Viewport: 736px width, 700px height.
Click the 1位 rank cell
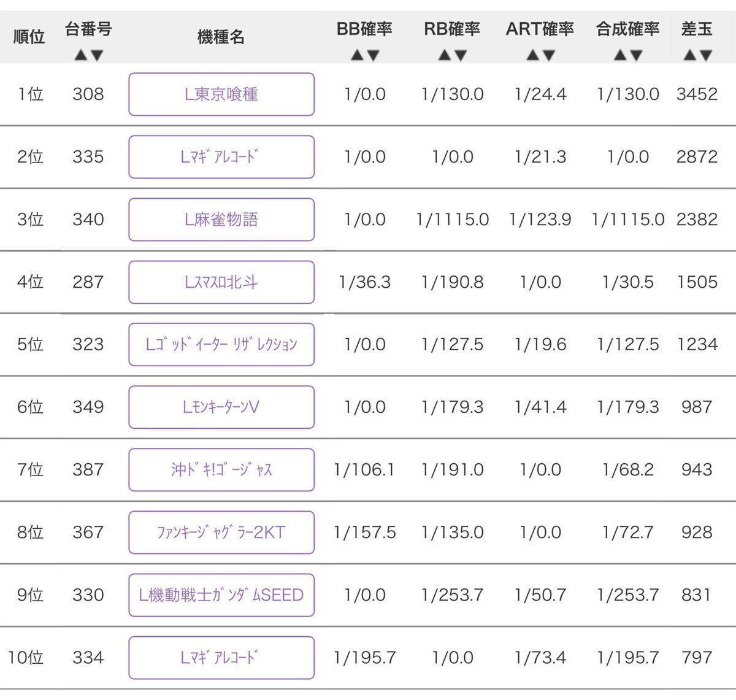(30, 94)
